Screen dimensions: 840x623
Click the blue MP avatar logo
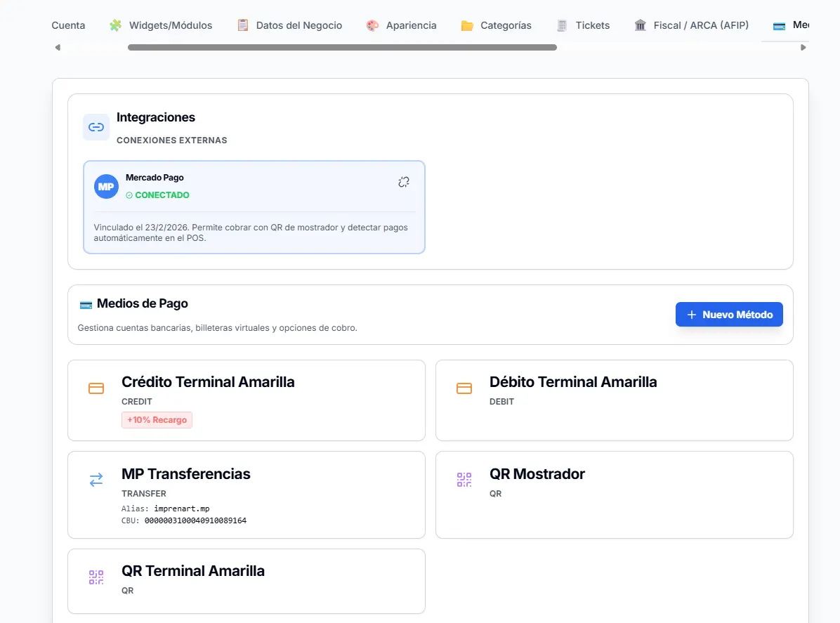(106, 186)
